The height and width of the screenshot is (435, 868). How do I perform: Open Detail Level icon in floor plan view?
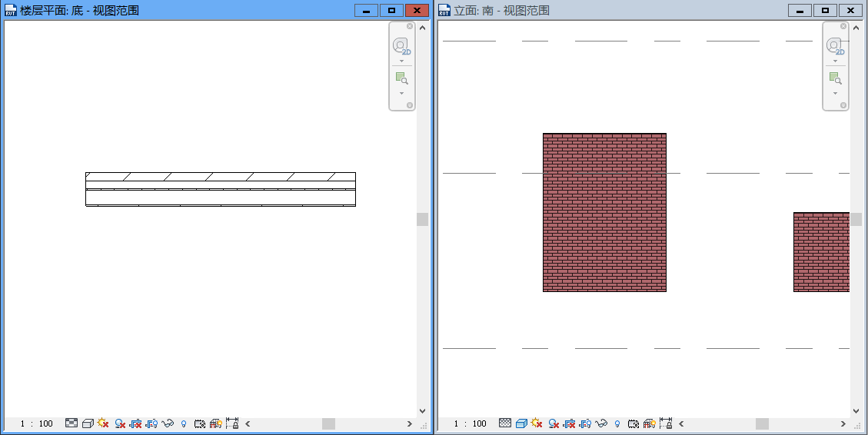(x=72, y=423)
